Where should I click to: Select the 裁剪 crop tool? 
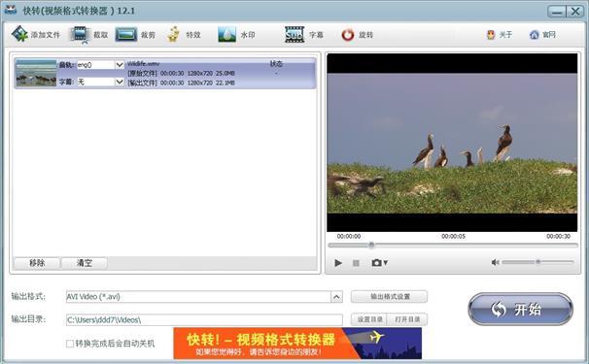(126, 35)
